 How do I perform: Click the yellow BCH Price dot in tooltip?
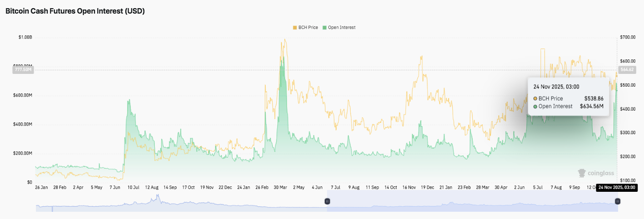click(x=535, y=98)
